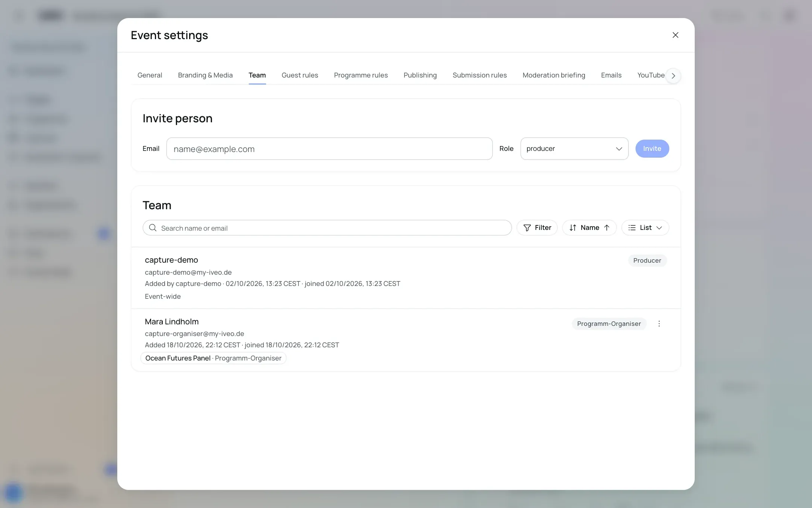Click the Search name or email field
Viewport: 812px width, 508px height.
click(327, 228)
